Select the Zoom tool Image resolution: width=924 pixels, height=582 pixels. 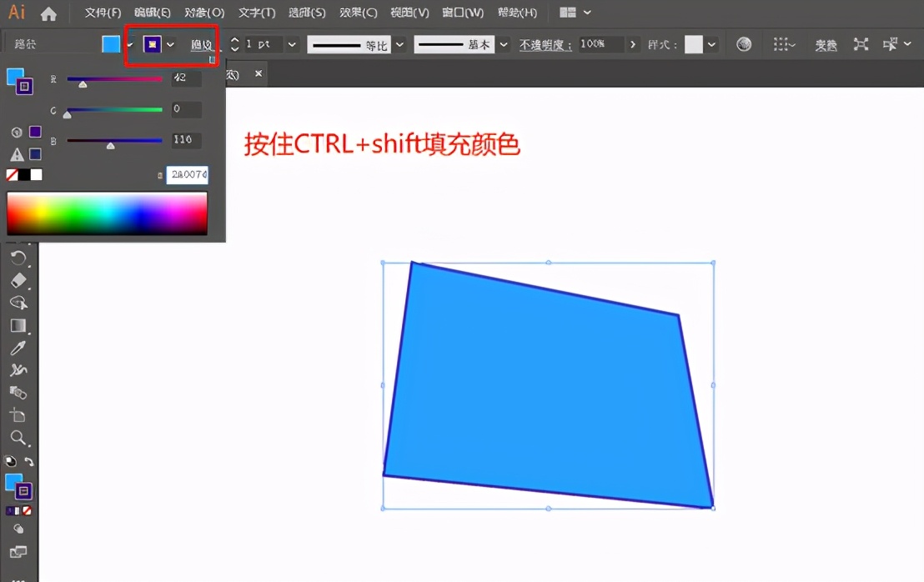pyautogui.click(x=18, y=439)
